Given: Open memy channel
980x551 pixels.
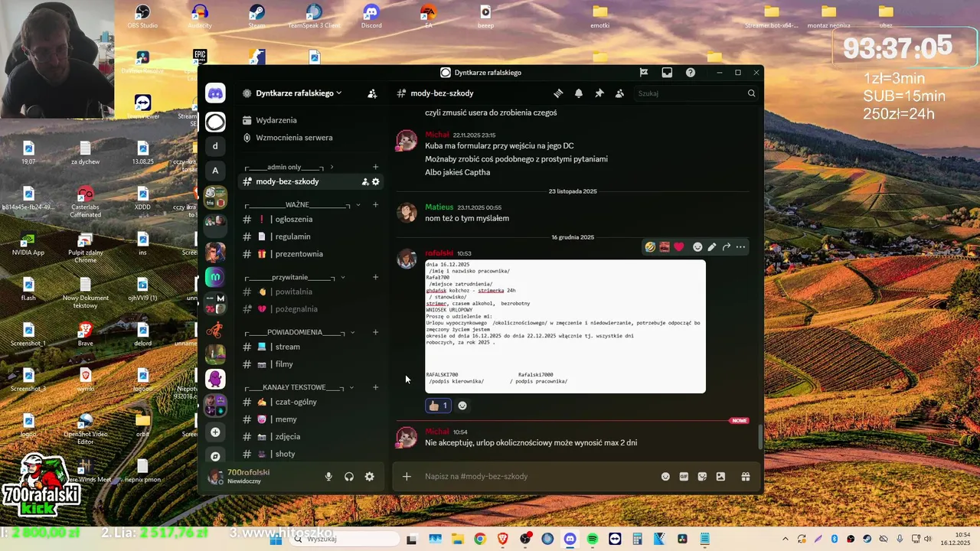Looking at the screenshot, I should point(311,420).
